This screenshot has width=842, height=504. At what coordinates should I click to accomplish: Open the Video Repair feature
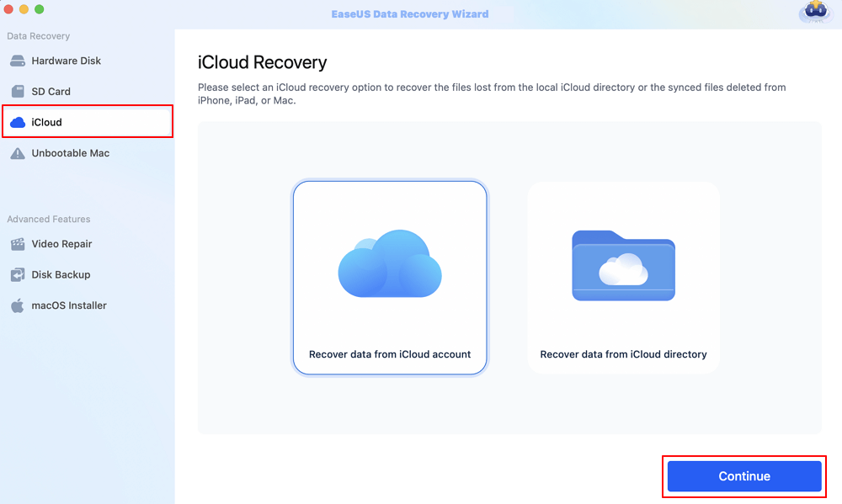87,244
